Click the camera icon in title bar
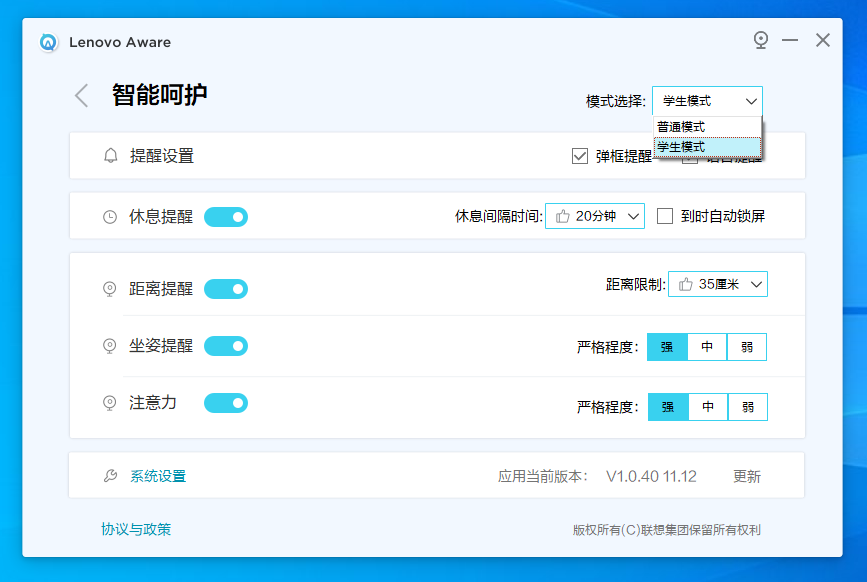This screenshot has height=582, width=867. [761, 40]
